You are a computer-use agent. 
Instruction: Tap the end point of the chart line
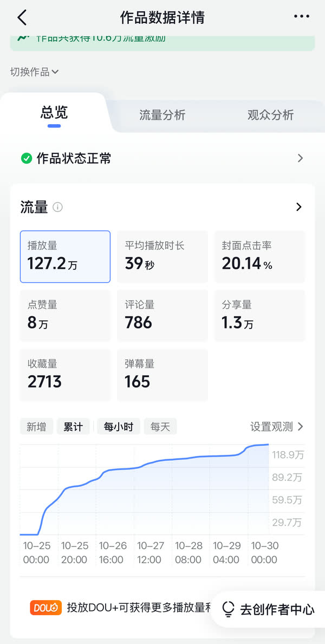[268, 445]
